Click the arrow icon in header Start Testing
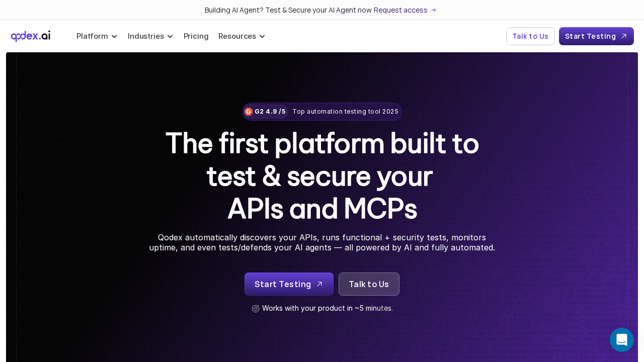 click(624, 36)
